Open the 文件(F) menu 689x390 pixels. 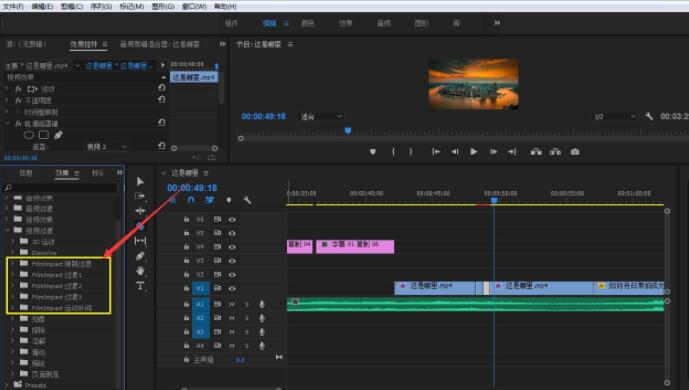13,6
